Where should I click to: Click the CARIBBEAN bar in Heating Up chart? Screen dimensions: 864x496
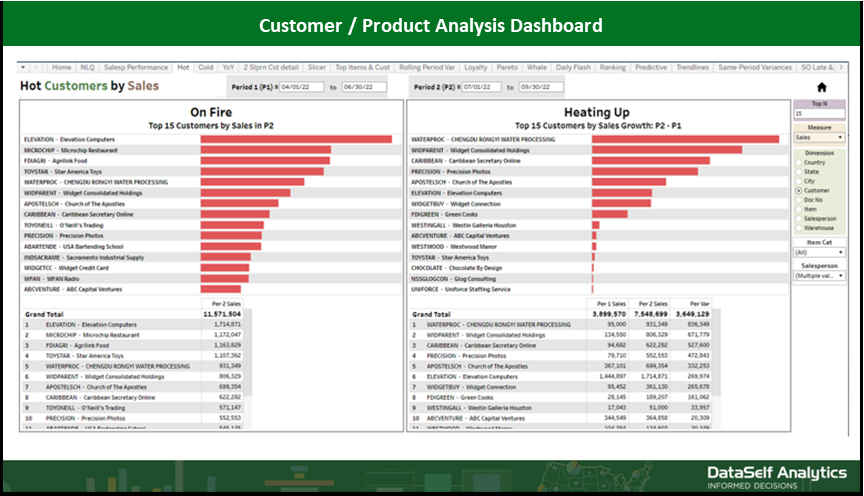tap(651, 161)
